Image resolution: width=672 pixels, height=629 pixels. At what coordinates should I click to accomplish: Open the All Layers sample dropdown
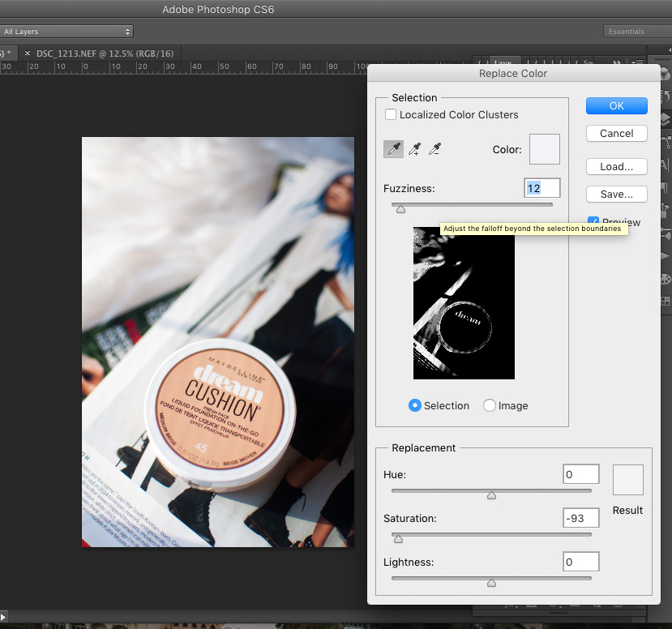click(x=66, y=32)
